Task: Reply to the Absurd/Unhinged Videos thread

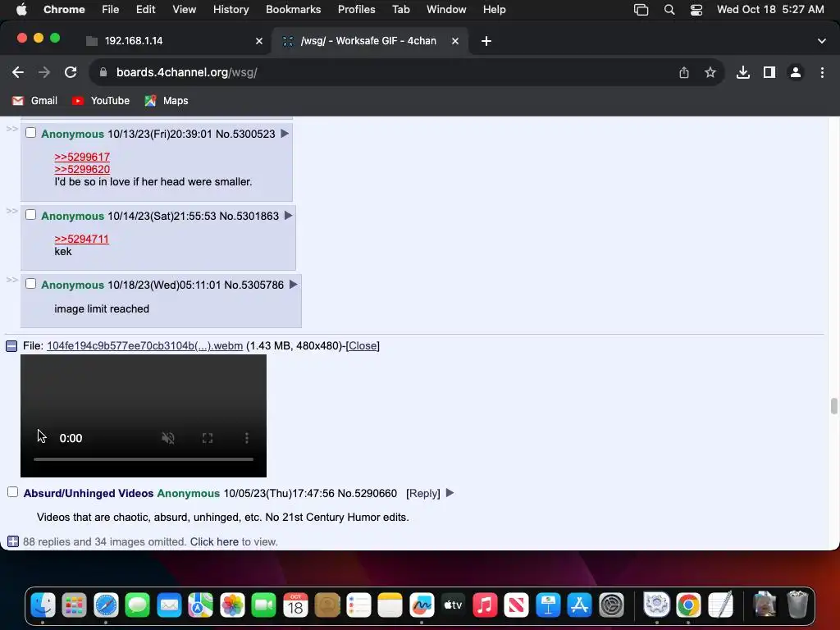Action: point(423,493)
